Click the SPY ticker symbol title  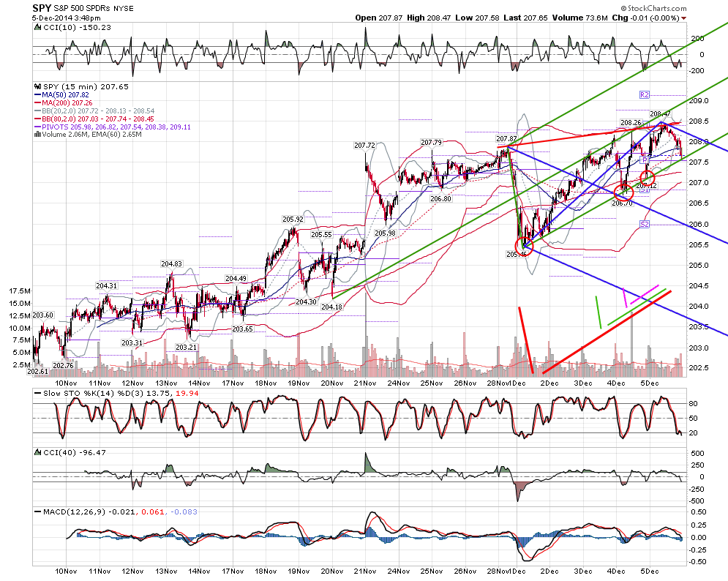(x=42, y=8)
